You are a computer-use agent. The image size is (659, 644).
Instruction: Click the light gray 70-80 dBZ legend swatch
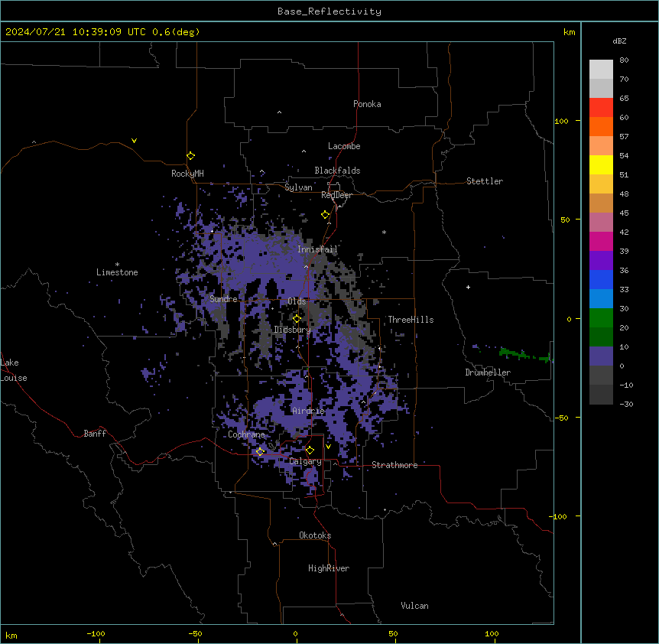[601, 70]
